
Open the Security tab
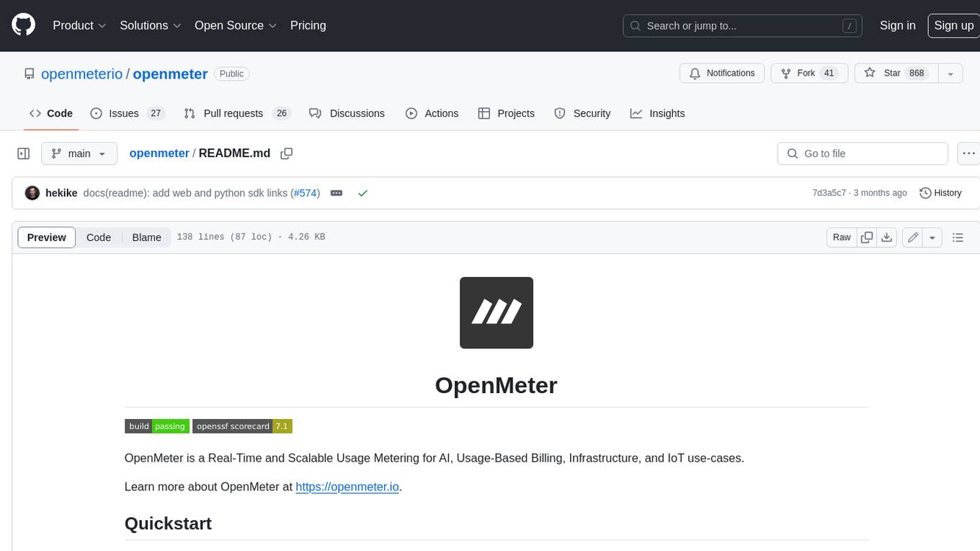click(582, 113)
